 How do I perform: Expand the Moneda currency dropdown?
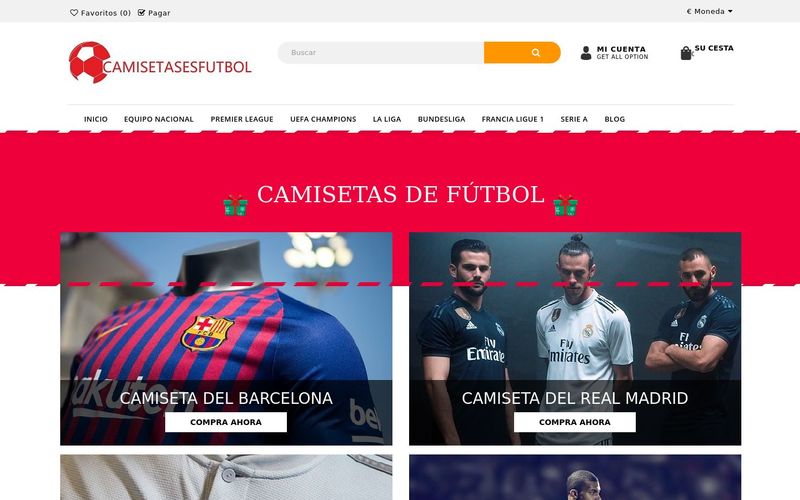pyautogui.click(x=709, y=11)
